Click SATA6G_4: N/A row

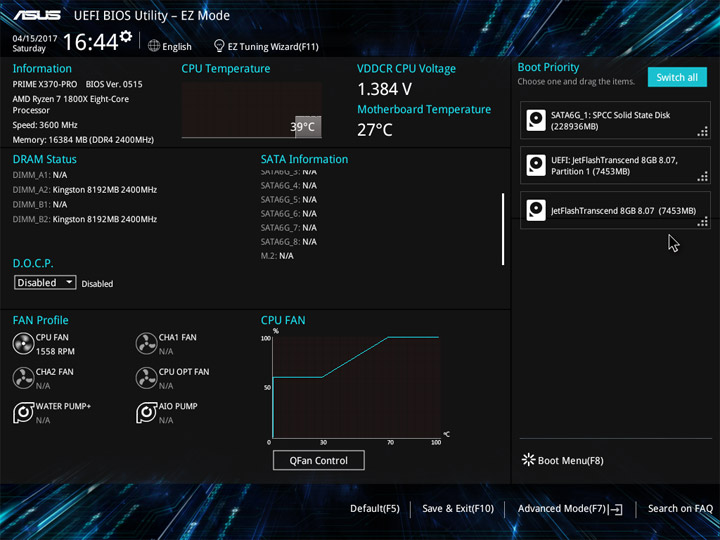(x=289, y=186)
